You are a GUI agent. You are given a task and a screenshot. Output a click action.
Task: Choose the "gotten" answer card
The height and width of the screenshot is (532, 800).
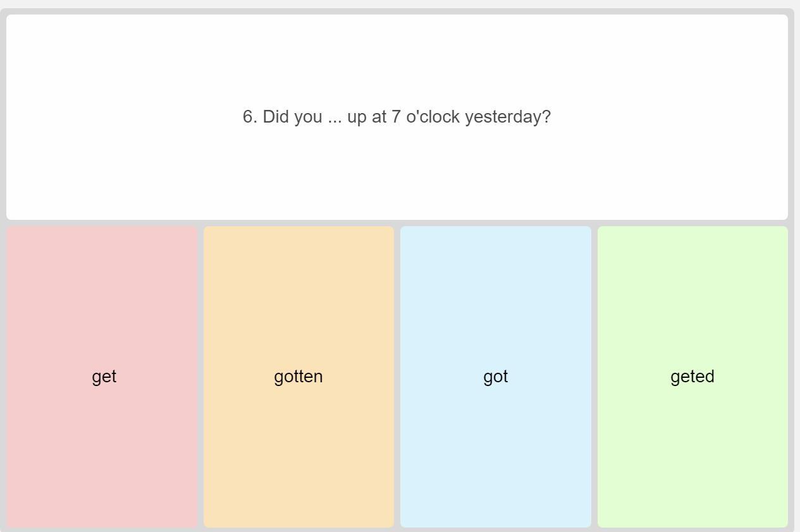pos(298,377)
